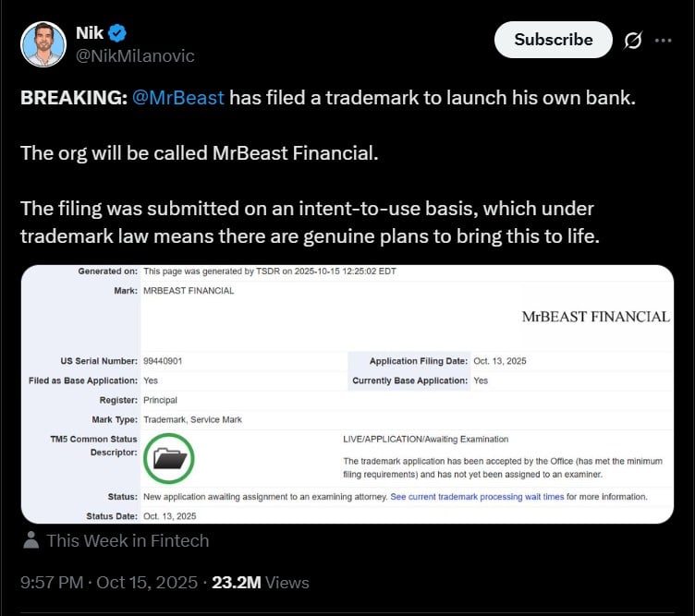This screenshot has height=616, width=695.
Task: Open the This Week in Fintech affiliation
Action: [128, 540]
